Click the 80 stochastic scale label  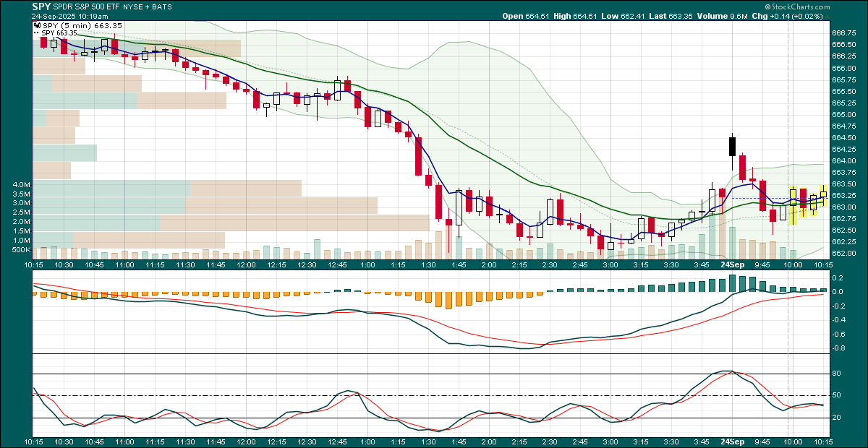[836, 374]
